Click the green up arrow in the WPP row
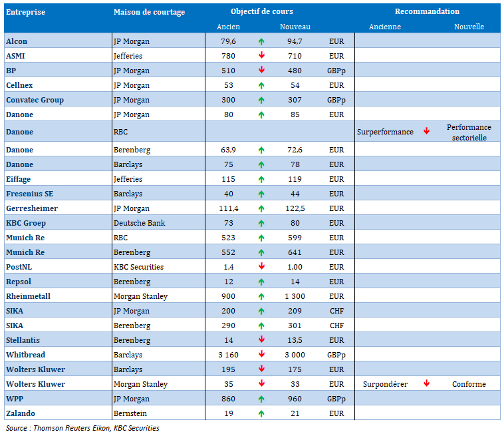Viewport: 504px width, 436px height. [x=261, y=399]
